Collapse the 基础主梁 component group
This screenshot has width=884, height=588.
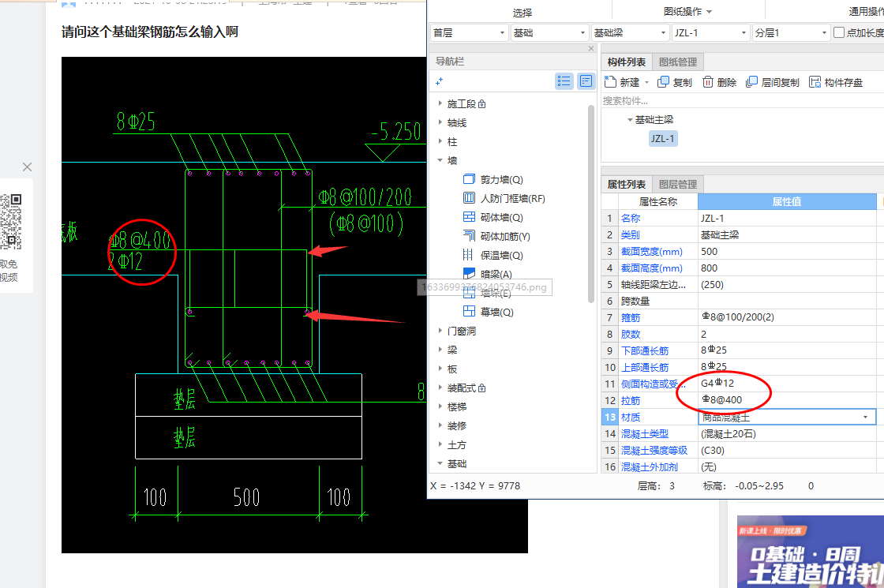click(630, 119)
